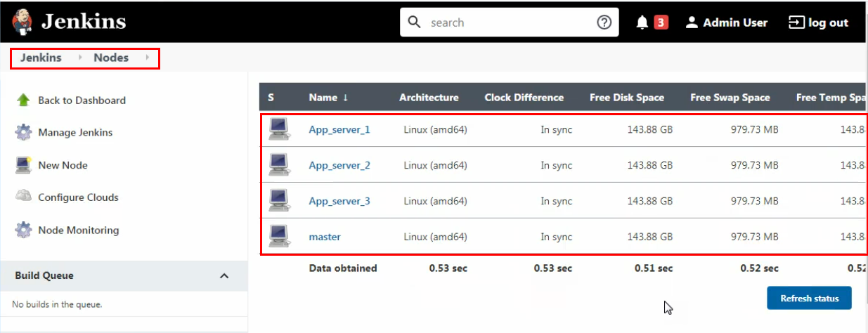Click Linux (amd64) in App_server_1 row

click(435, 130)
